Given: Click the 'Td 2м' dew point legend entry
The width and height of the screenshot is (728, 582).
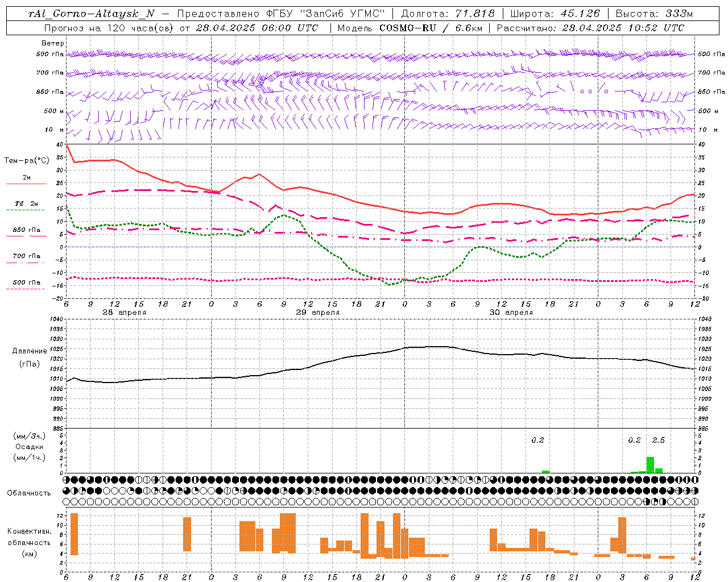Looking at the screenshot, I should [x=27, y=203].
